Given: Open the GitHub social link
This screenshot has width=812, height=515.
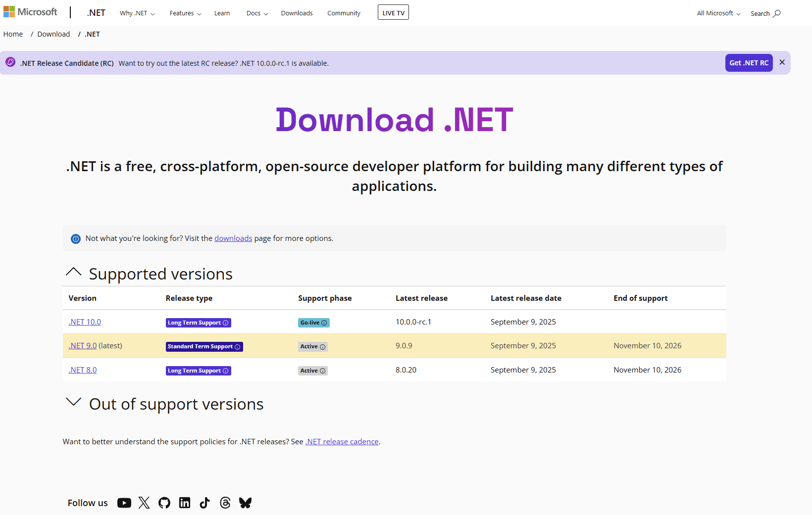Looking at the screenshot, I should click(164, 503).
